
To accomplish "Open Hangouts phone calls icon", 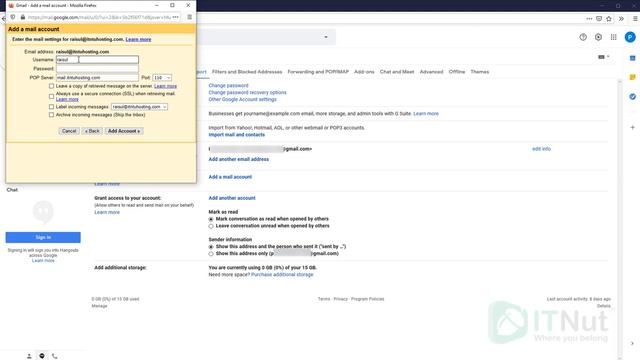I will (55, 356).
